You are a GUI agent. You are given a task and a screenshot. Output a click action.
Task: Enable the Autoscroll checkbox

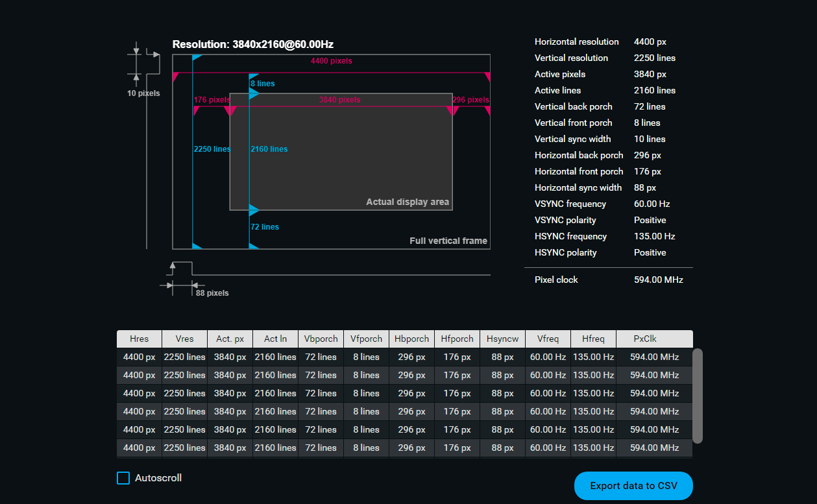click(123, 478)
